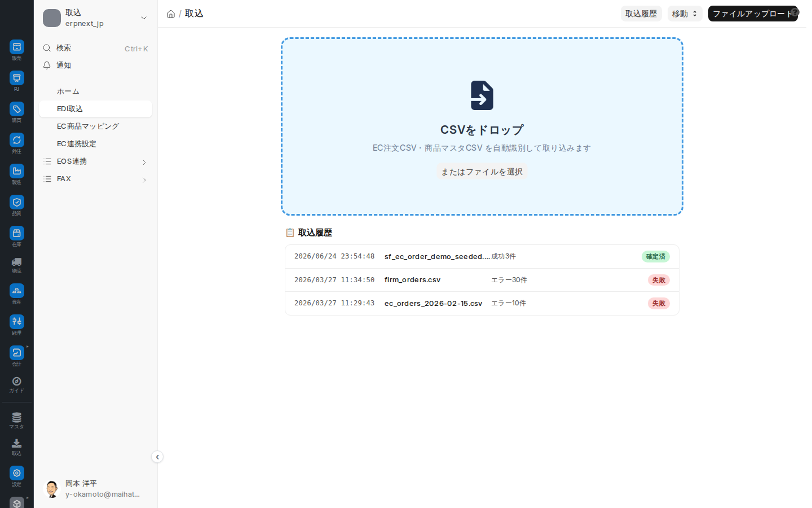Click the home icon in the breadcrumb
The width and height of the screenshot is (812, 508).
point(171,14)
